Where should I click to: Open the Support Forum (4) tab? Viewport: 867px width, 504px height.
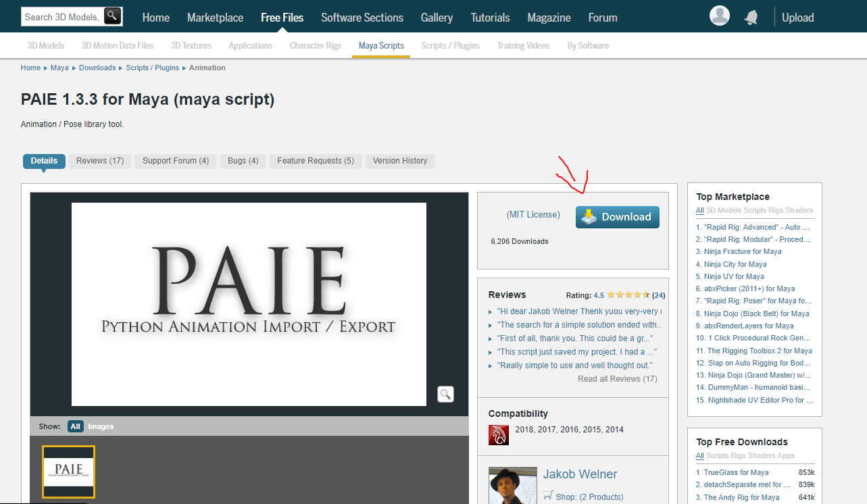176,161
